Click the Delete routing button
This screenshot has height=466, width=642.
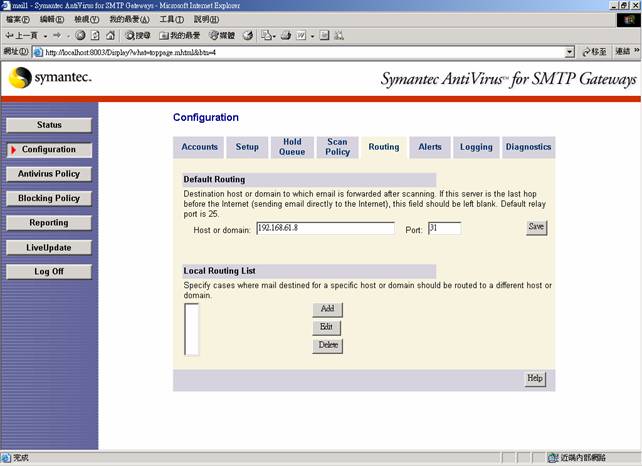pyautogui.click(x=328, y=346)
